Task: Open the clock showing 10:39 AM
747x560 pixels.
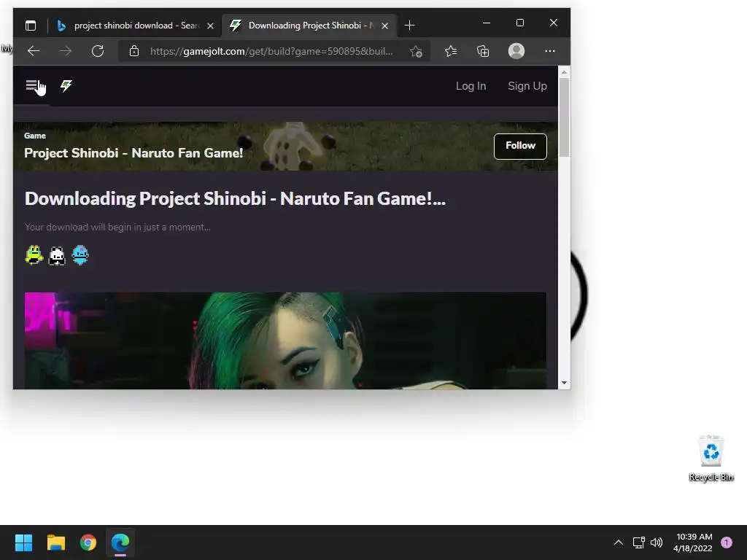Action: 693,542
